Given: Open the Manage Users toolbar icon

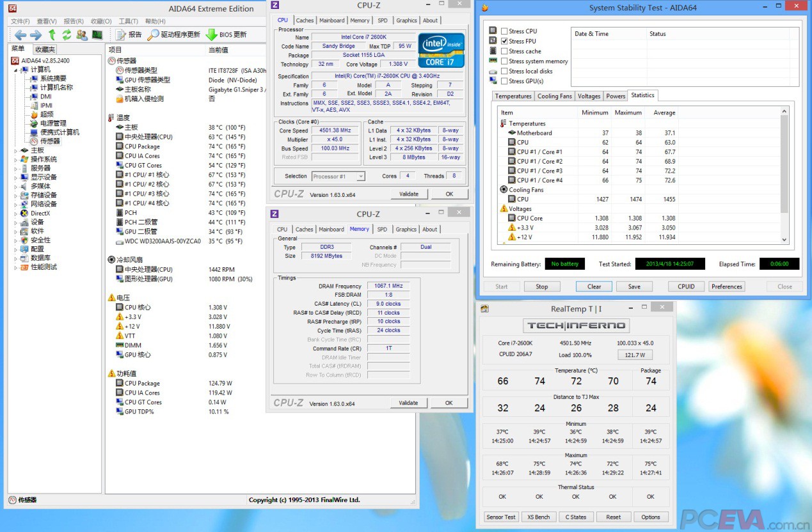Looking at the screenshot, I should 82,35.
